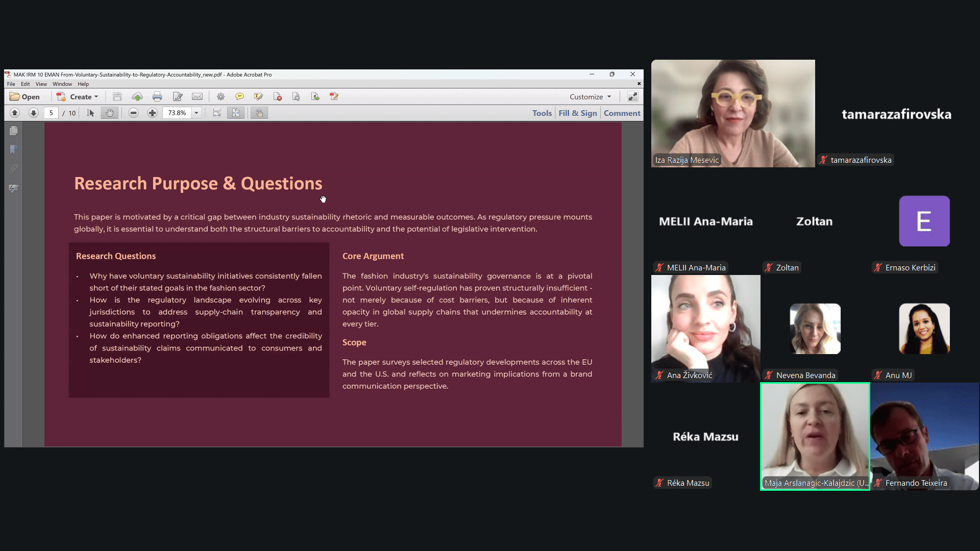Open the page thumbnails panel icon

[x=13, y=131]
